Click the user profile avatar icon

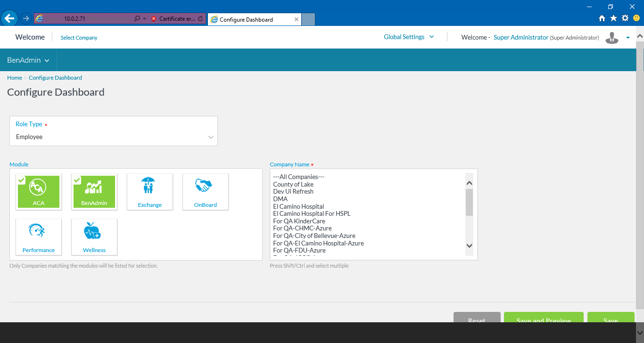click(612, 38)
